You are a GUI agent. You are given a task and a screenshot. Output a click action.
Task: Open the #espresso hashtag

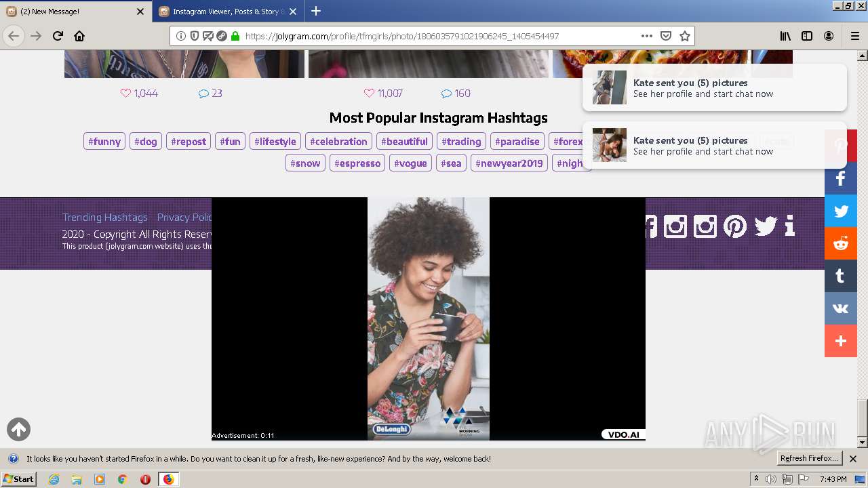(357, 163)
